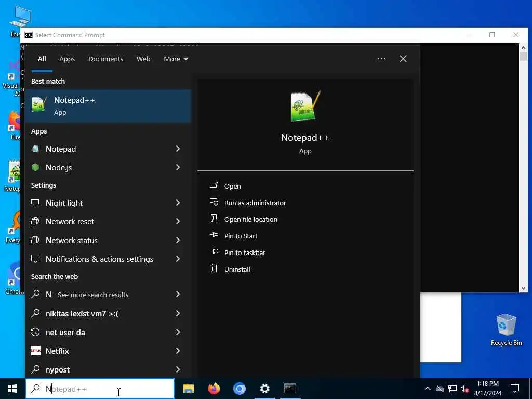
Task: Click the Command Prompt title bar icon
Action: pyautogui.click(x=29, y=35)
